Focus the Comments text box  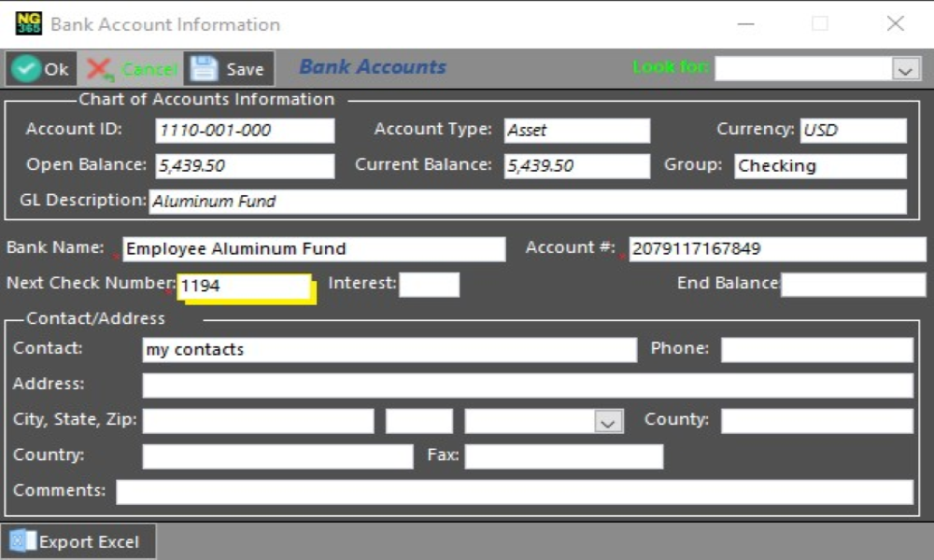click(514, 492)
